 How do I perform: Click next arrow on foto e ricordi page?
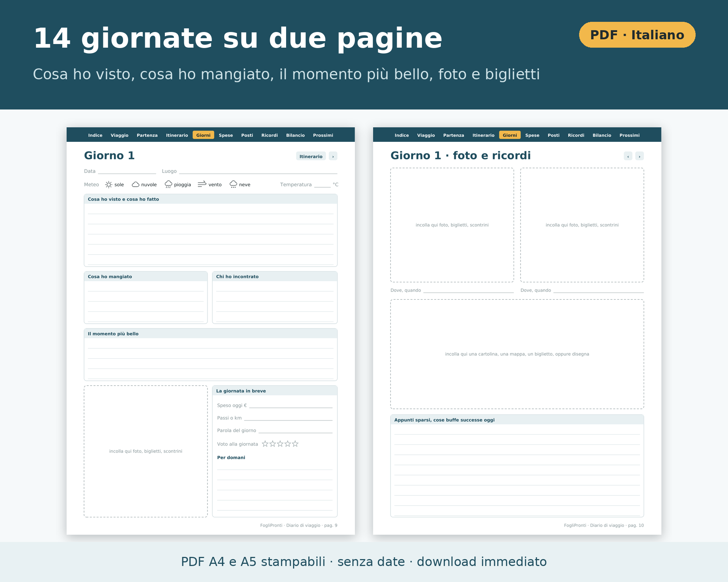click(x=640, y=156)
